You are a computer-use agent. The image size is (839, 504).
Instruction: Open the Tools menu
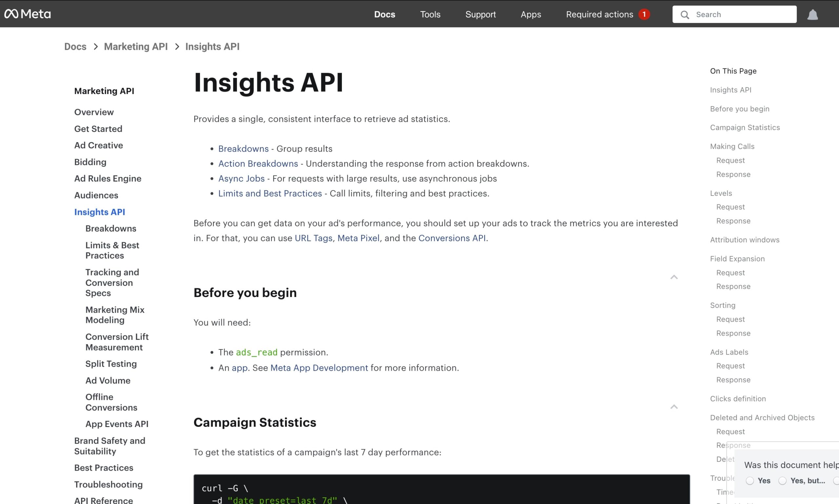pos(430,14)
